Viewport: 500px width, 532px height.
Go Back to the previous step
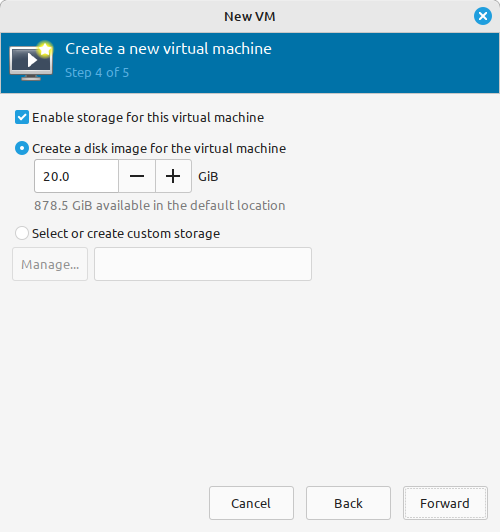348,503
